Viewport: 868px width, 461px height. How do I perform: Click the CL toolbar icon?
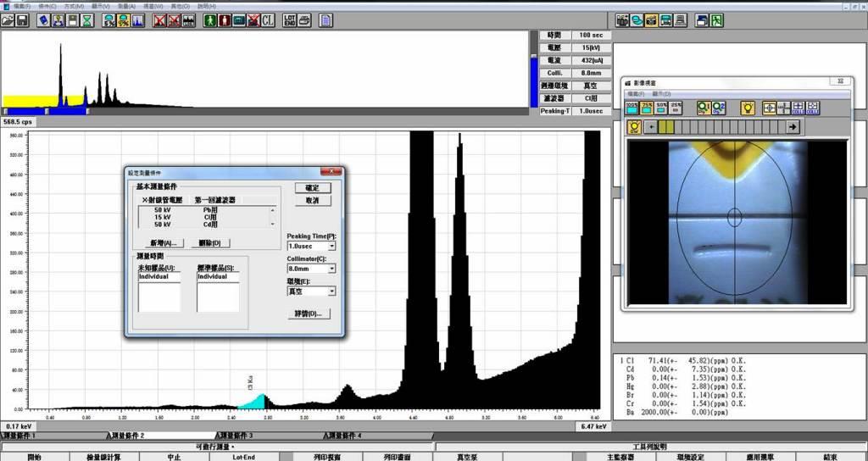(x=268, y=19)
